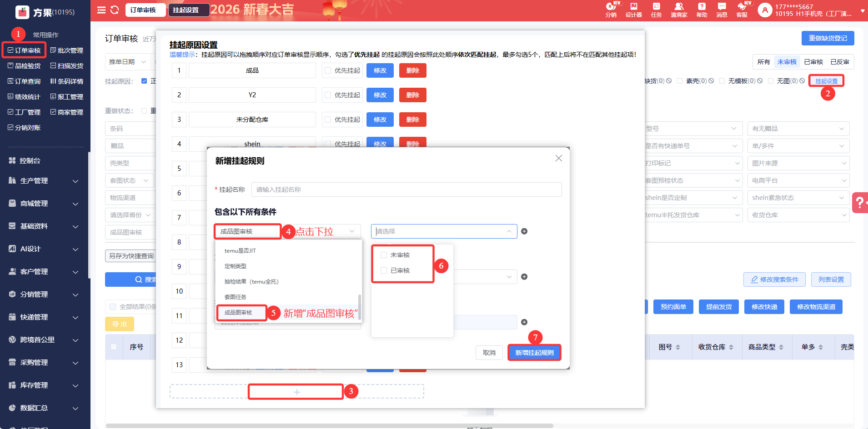Screen dimensions: 868x429
Task: Open the 推单日期 dropdown
Action: tap(128, 62)
